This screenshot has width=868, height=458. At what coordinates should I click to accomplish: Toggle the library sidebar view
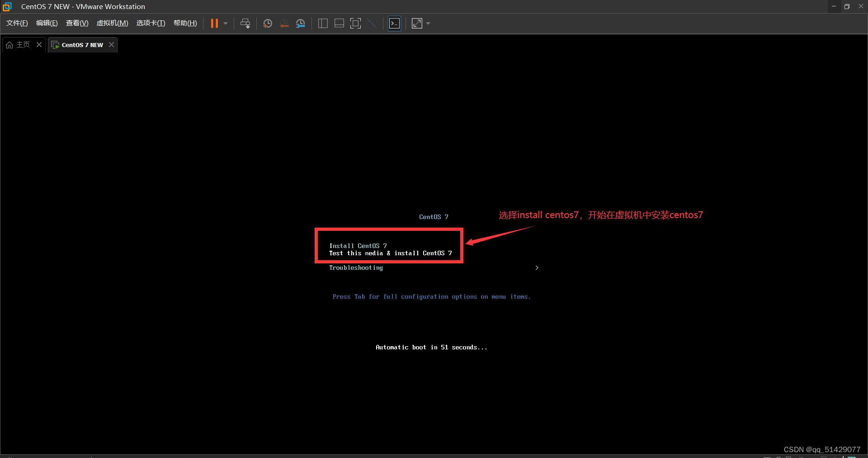323,24
